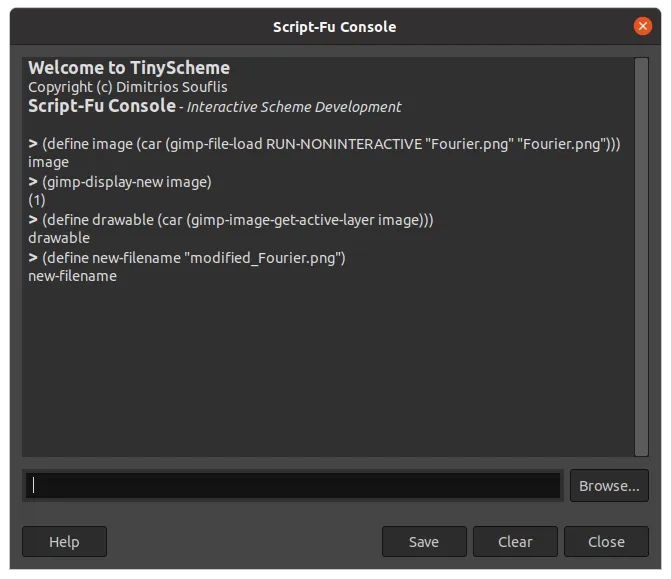671x579 pixels.
Task: Click the Close button at bottom right
Action: pos(606,542)
